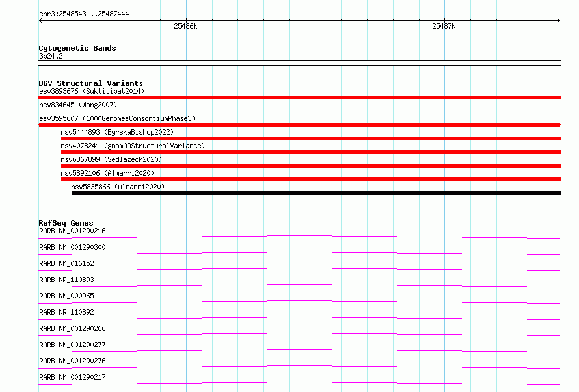
Task: Select the RefSeq Genes track heading
Action: click(66, 223)
